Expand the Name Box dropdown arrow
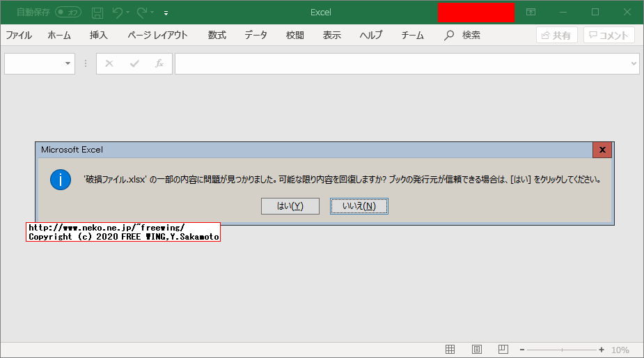Screen dimensions: 644x358 [68, 63]
